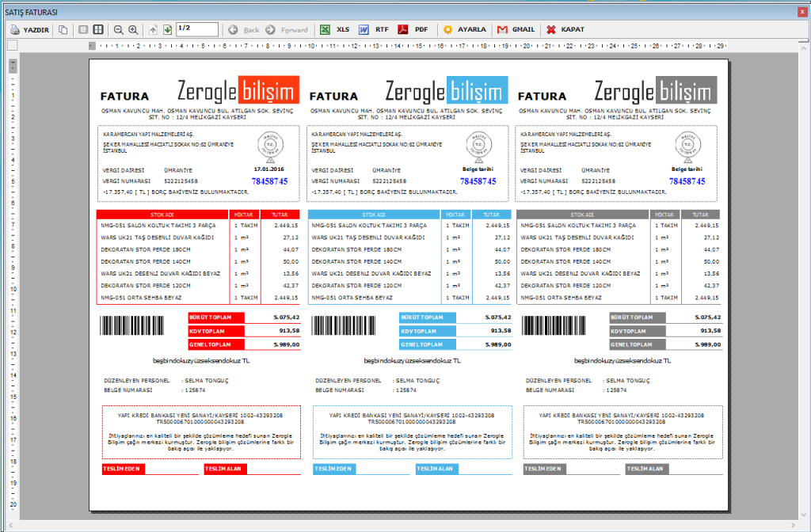Click the horizontal scrollbar at the bottom

click(x=404, y=526)
